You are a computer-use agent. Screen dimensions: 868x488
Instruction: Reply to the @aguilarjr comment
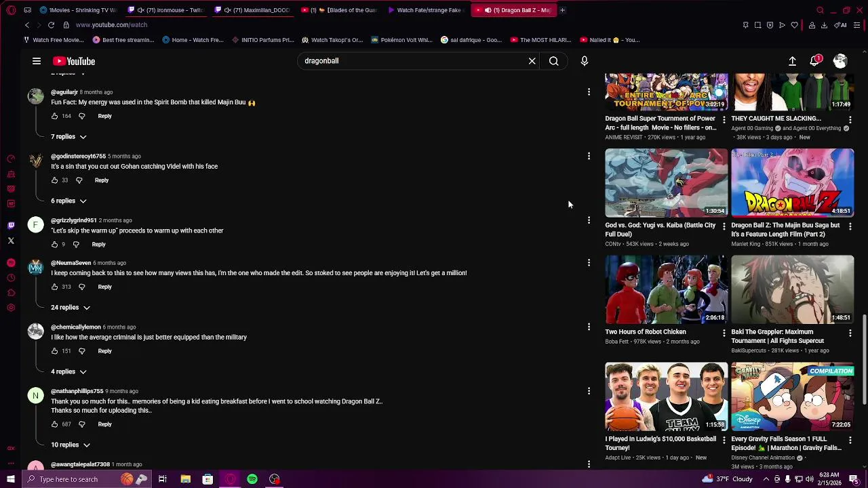tap(104, 116)
